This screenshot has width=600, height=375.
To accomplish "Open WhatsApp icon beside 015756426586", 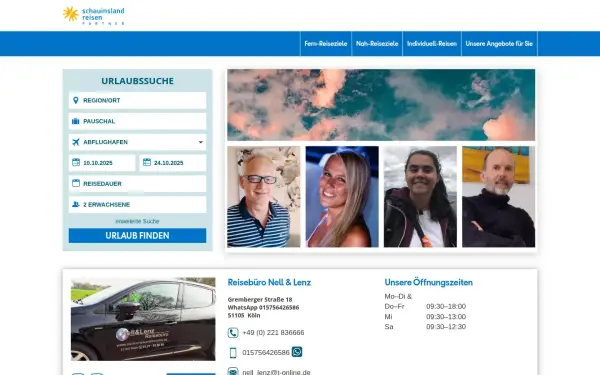I will point(297,352).
